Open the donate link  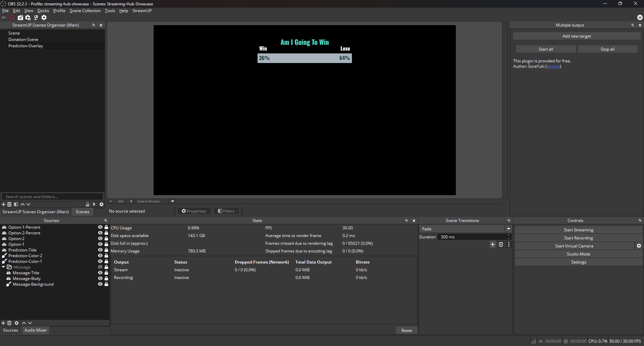[x=553, y=66]
